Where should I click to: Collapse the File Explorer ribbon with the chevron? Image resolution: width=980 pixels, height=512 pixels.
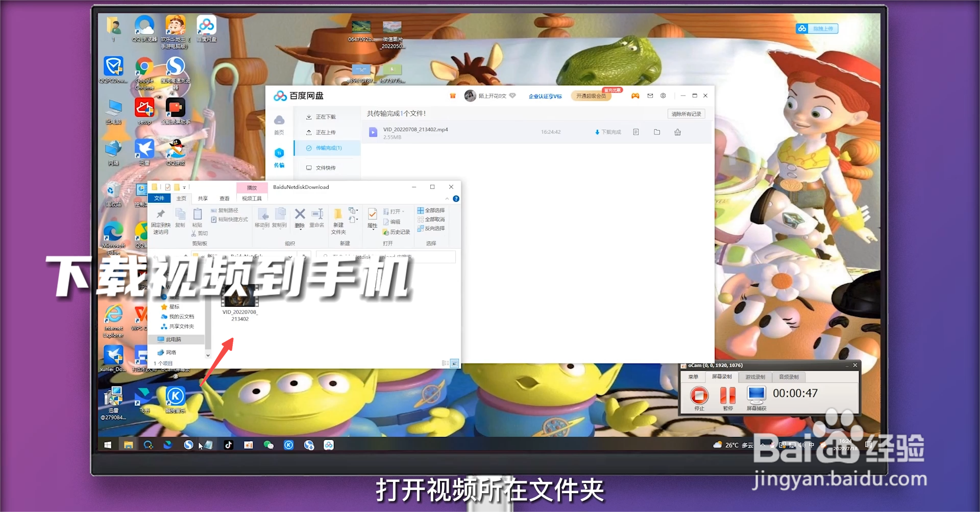[447, 199]
